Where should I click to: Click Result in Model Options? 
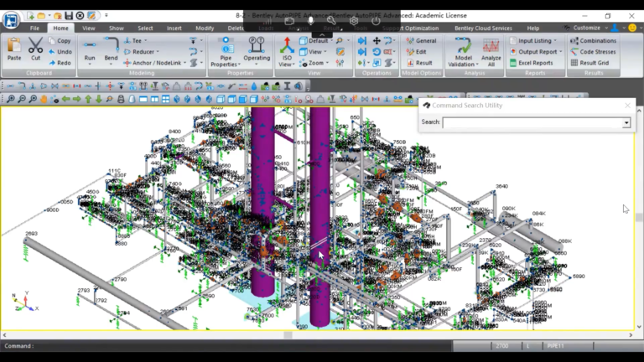[x=419, y=63]
